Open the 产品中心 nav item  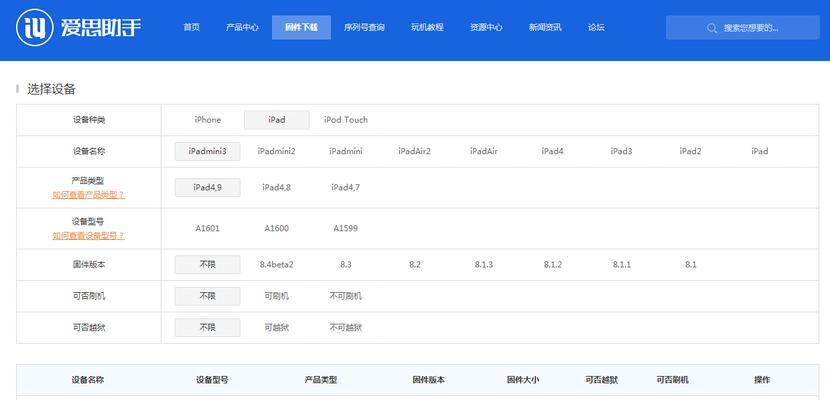(242, 28)
